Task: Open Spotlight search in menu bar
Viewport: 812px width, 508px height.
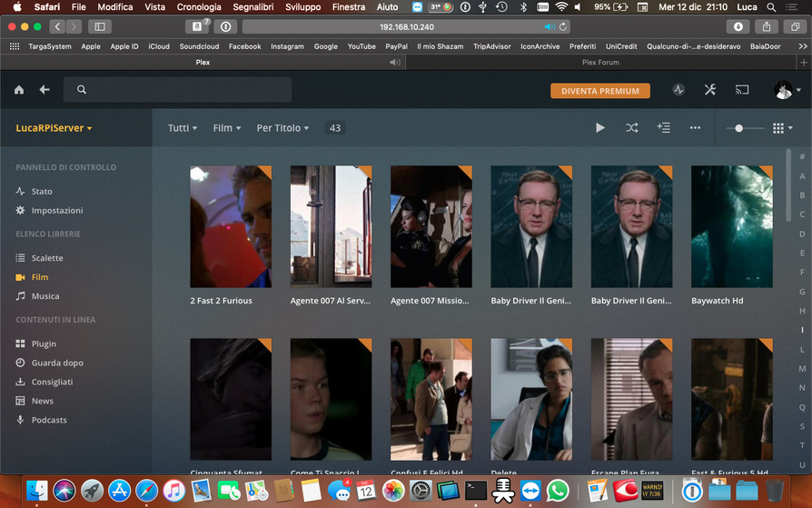Action: point(771,6)
